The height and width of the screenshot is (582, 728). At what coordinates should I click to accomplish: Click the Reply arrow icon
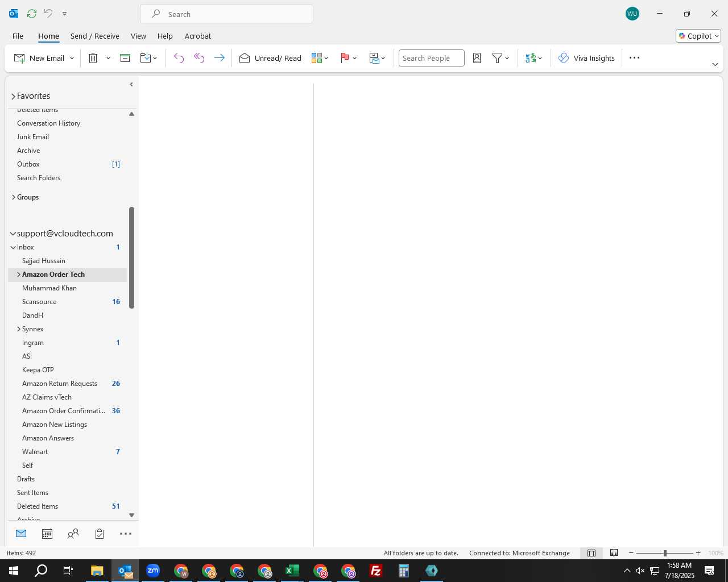(x=179, y=58)
